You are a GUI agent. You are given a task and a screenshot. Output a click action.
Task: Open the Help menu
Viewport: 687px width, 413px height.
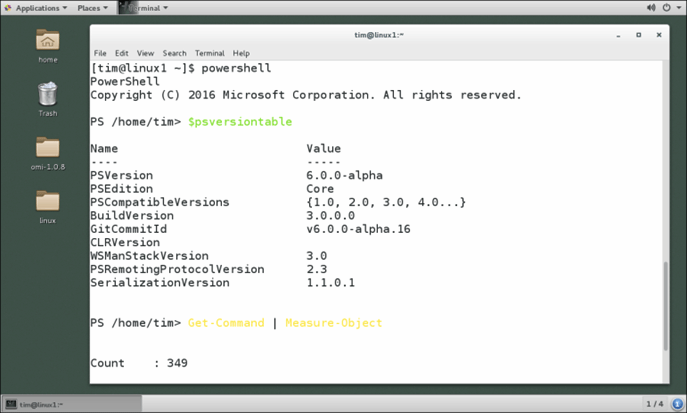pyautogui.click(x=241, y=53)
